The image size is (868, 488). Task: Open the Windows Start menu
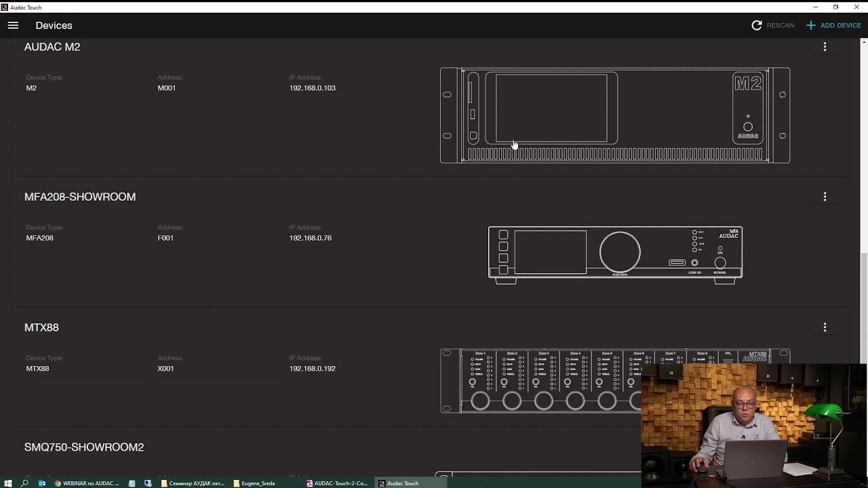(x=8, y=483)
